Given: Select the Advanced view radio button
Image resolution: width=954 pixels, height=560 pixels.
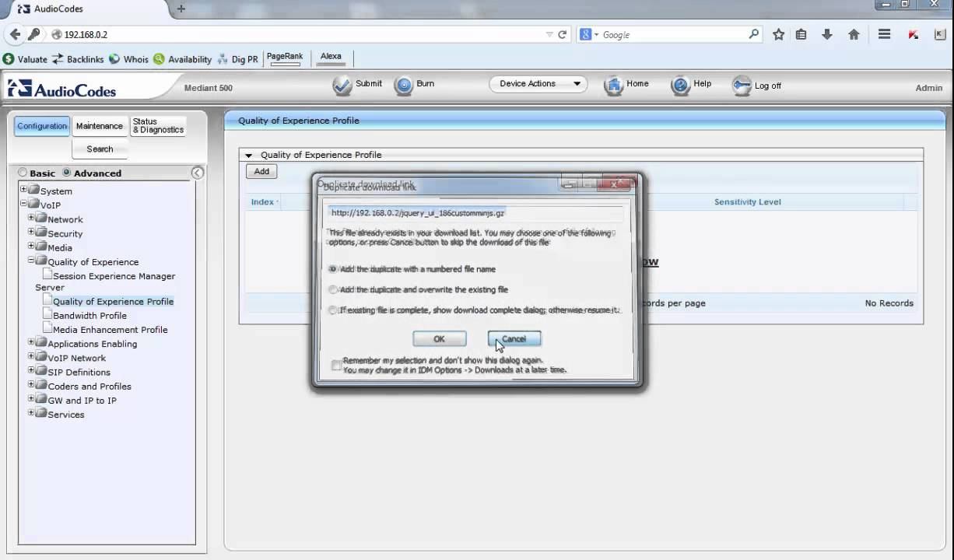Looking at the screenshot, I should click(67, 173).
